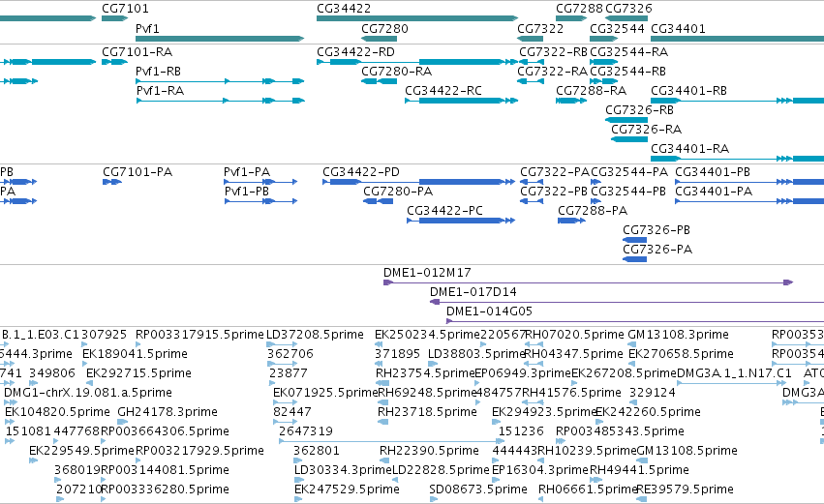Image resolution: width=824 pixels, height=504 pixels.
Task: Select the EK270658.5prime EST label
Action: (x=681, y=354)
